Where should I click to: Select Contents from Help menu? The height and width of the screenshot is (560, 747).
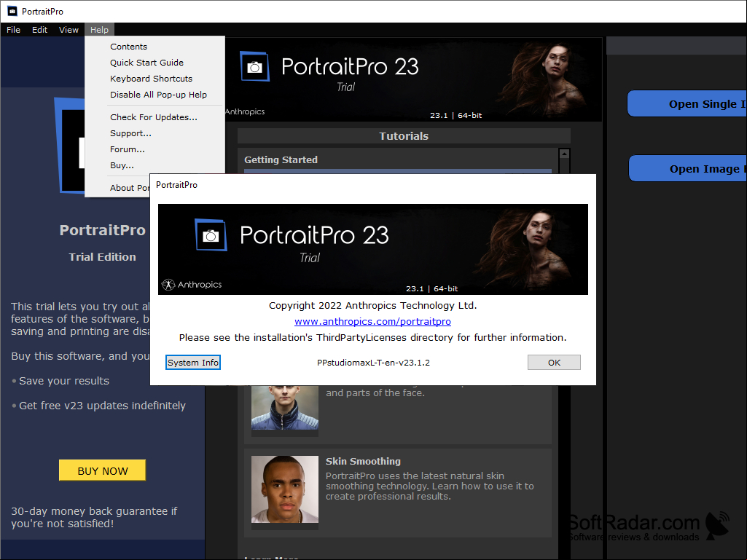155,47
